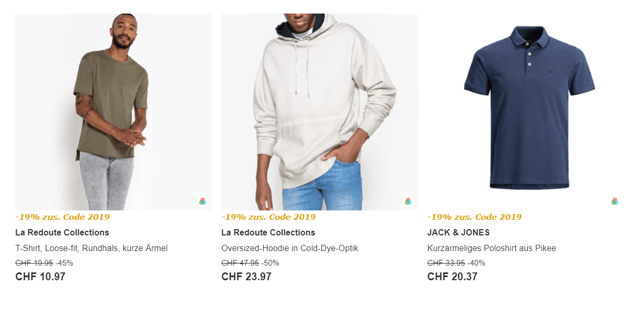Click La Redoute Collections brand above hoodie title
Screen dimensions: 644x312
(268, 232)
